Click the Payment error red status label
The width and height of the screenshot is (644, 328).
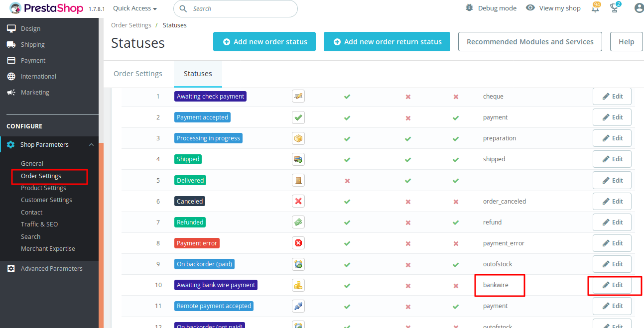pos(197,243)
